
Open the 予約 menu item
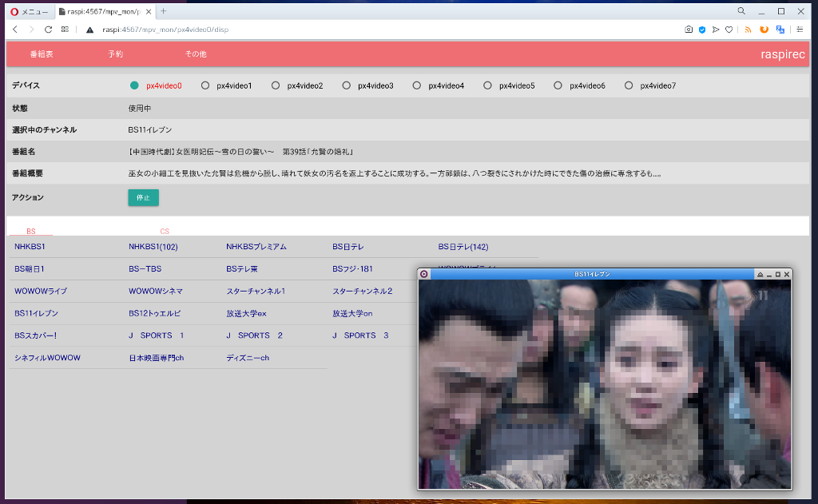click(116, 54)
